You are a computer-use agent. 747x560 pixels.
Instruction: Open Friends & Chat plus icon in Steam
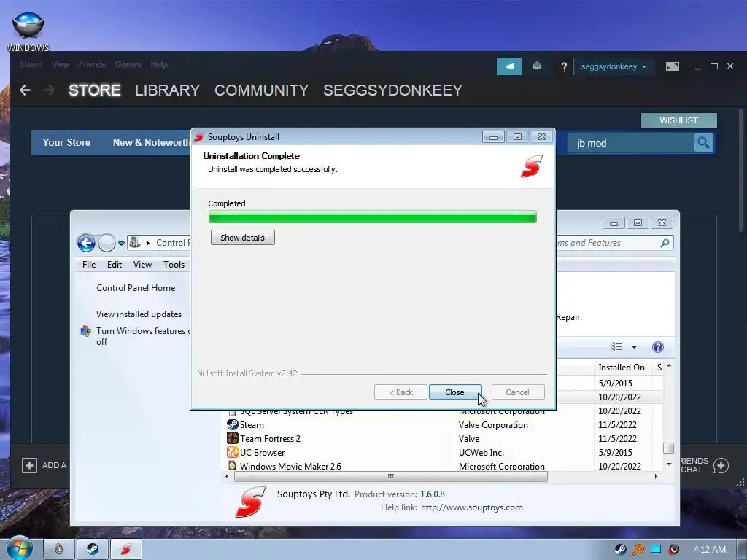pyautogui.click(x=721, y=465)
